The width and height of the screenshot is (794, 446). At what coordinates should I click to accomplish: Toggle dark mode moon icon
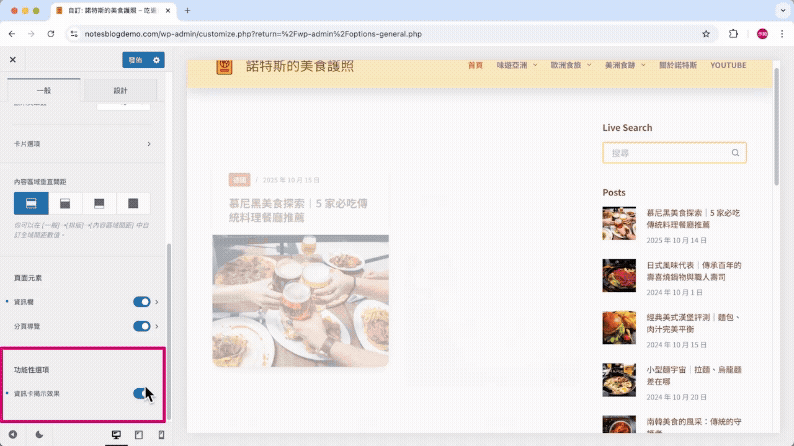coord(39,435)
